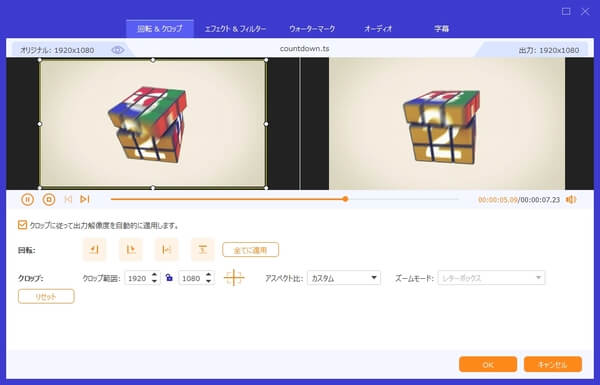
Task: Pause the video preview
Action: (27, 199)
